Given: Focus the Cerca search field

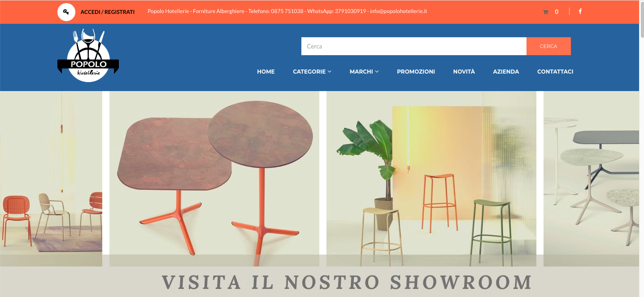Looking at the screenshot, I should point(414,46).
